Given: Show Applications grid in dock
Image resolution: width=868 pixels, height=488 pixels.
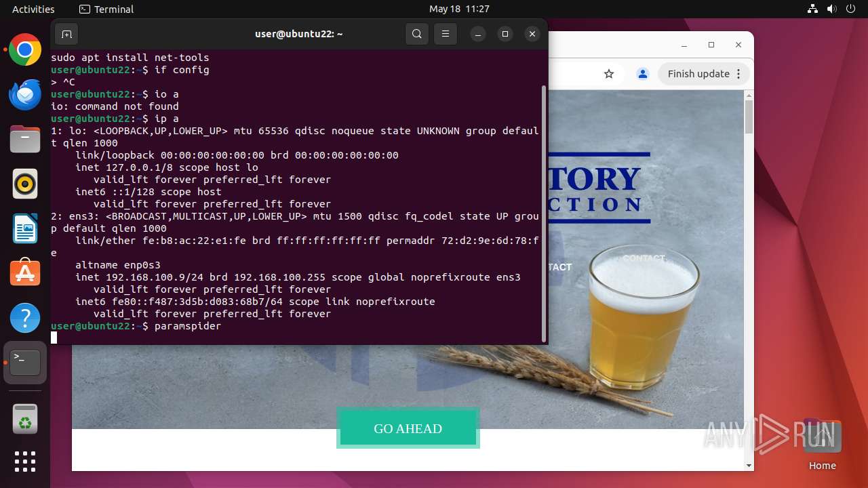Looking at the screenshot, I should pyautogui.click(x=25, y=462).
